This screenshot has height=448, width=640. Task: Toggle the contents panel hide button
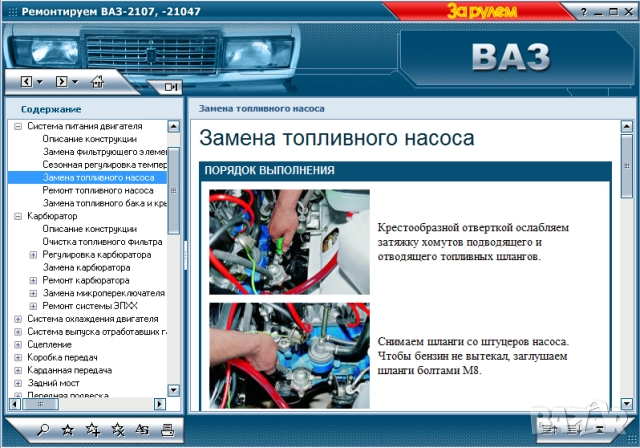click(171, 87)
